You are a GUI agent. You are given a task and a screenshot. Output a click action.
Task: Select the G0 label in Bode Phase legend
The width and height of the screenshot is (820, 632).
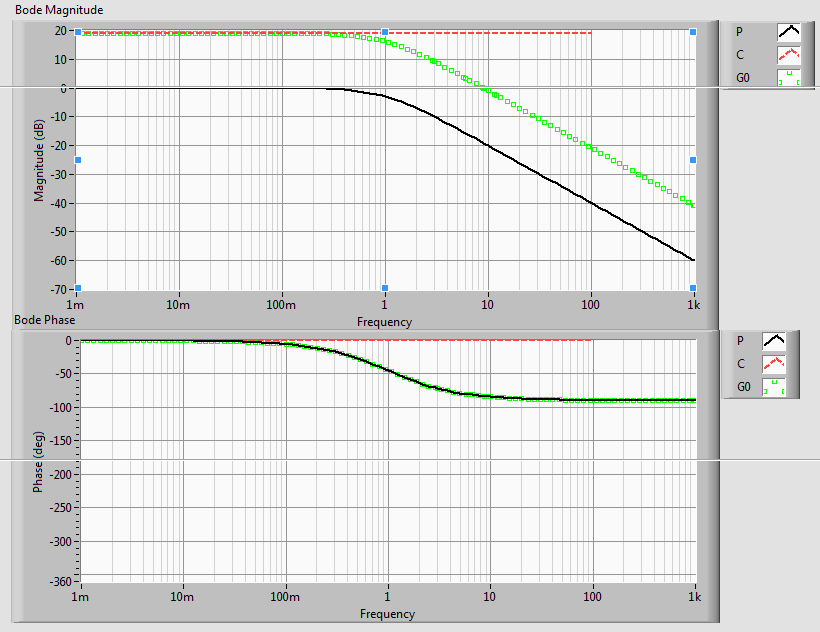click(x=744, y=387)
